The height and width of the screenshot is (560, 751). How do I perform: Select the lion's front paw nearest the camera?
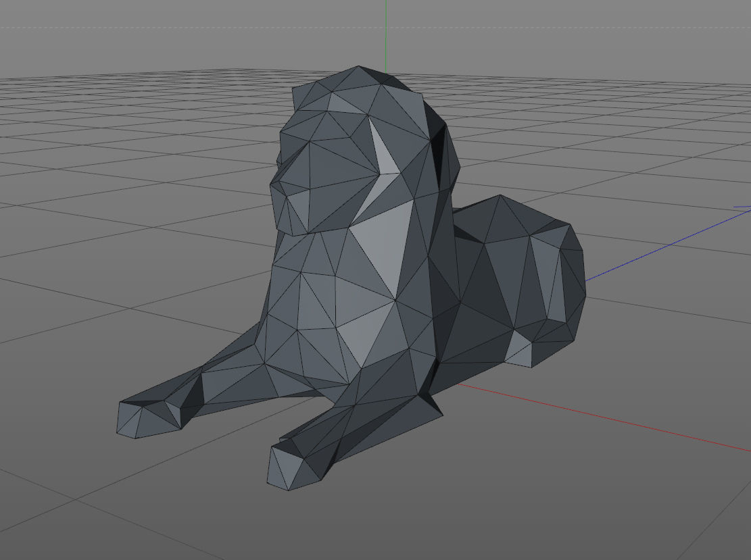tap(295, 465)
